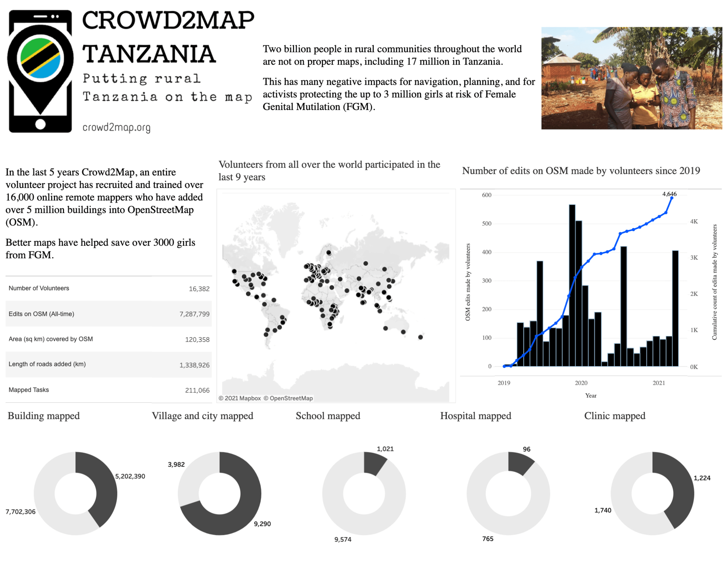This screenshot has height=566, width=728.
Task: Click the Volunteers from all over the world title
Action: tap(329, 170)
